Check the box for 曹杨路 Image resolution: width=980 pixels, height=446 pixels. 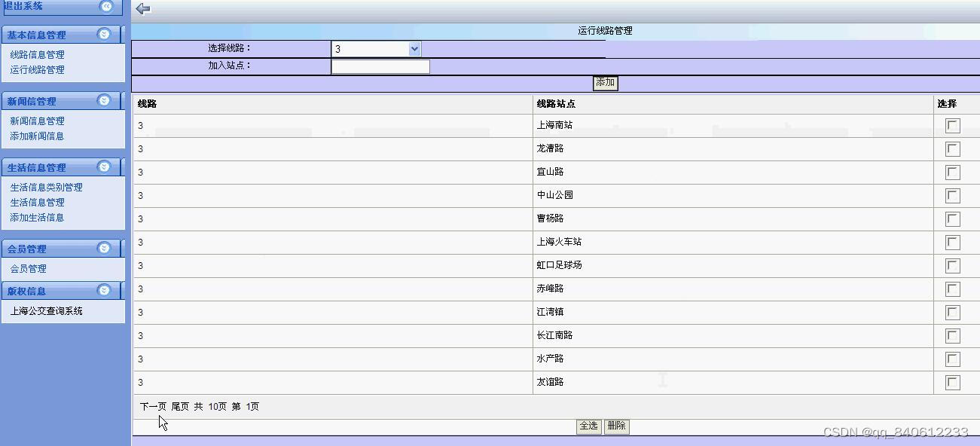[x=953, y=219]
